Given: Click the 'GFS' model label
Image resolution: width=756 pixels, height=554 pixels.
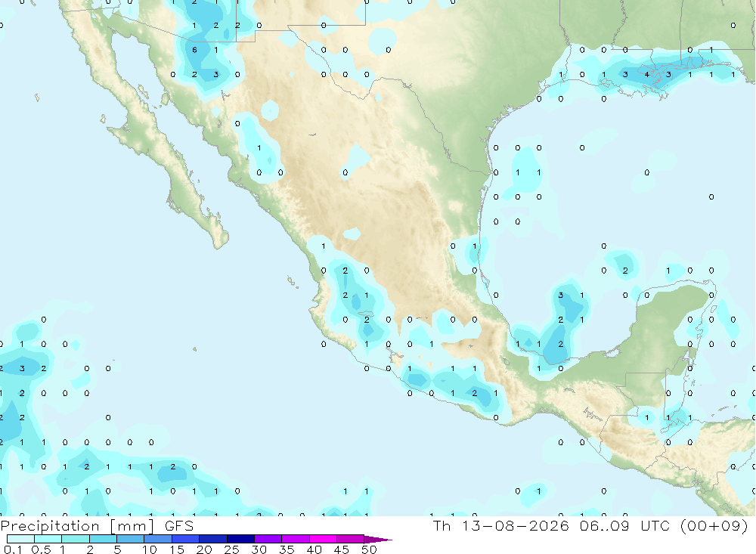Looking at the screenshot, I should pyautogui.click(x=179, y=526).
